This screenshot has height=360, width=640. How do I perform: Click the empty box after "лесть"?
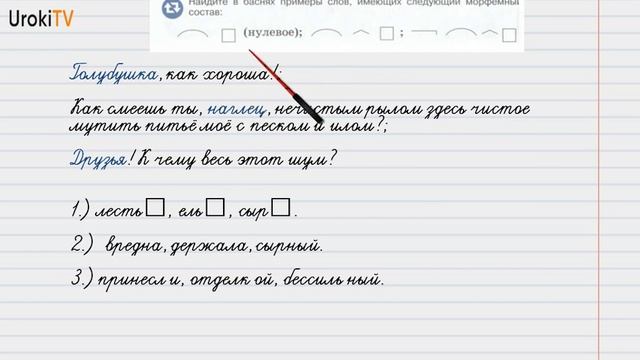(x=156, y=207)
